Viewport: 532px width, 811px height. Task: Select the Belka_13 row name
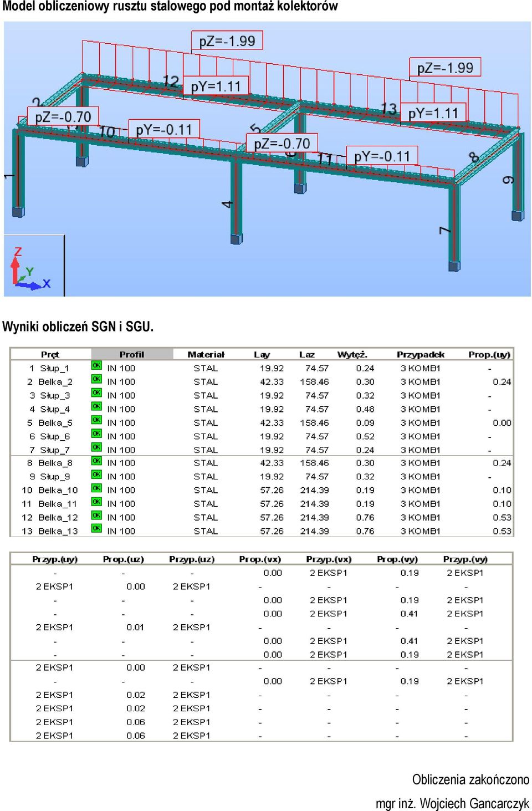58,531
